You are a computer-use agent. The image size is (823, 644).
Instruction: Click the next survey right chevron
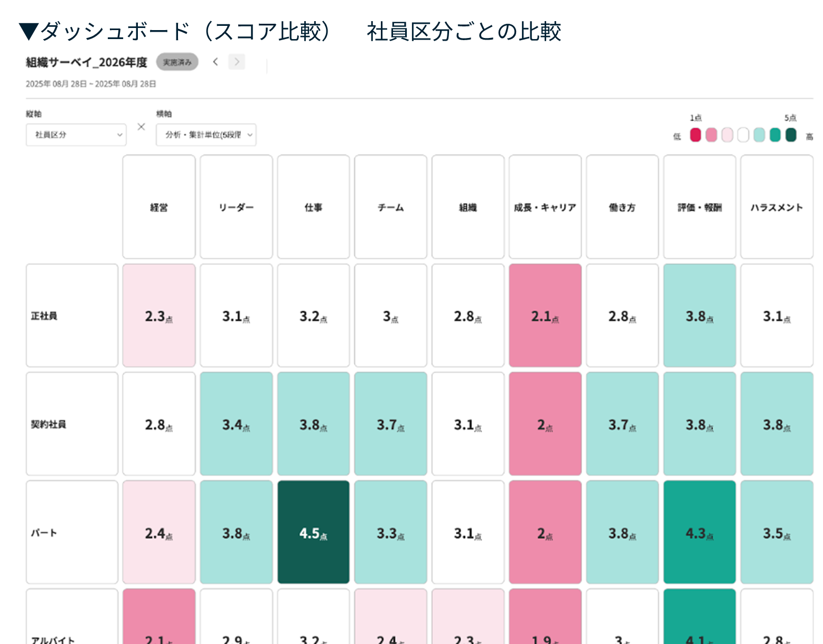237,62
